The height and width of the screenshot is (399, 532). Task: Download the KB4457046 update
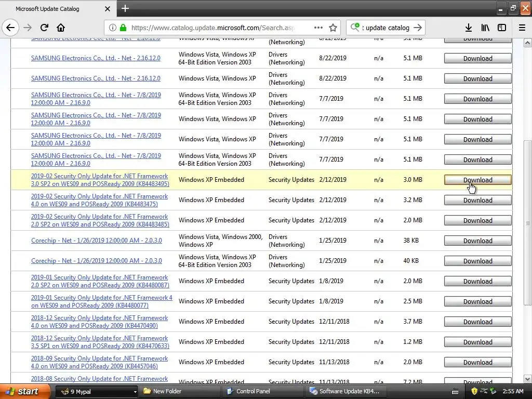[478, 362]
